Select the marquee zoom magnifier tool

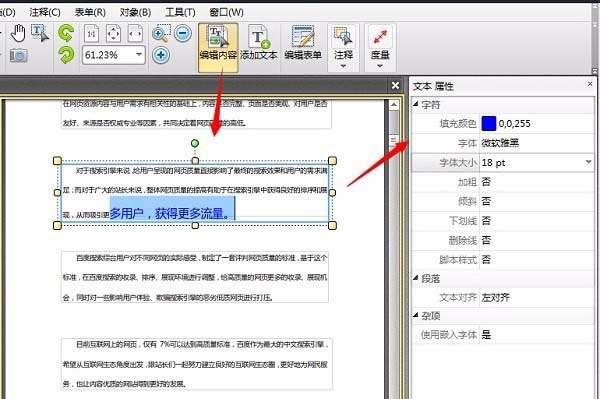pyautogui.click(x=161, y=34)
